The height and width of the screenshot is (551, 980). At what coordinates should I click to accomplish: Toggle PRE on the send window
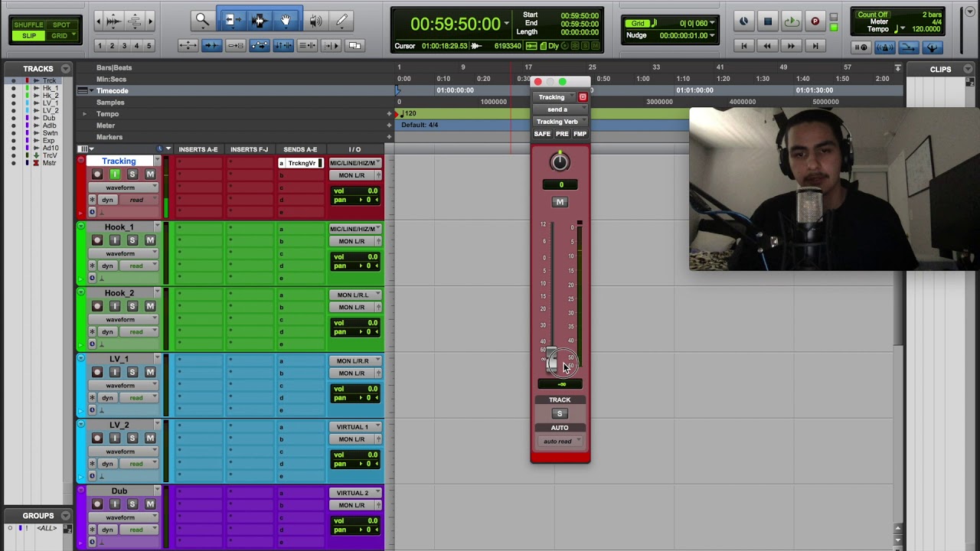[x=562, y=134]
